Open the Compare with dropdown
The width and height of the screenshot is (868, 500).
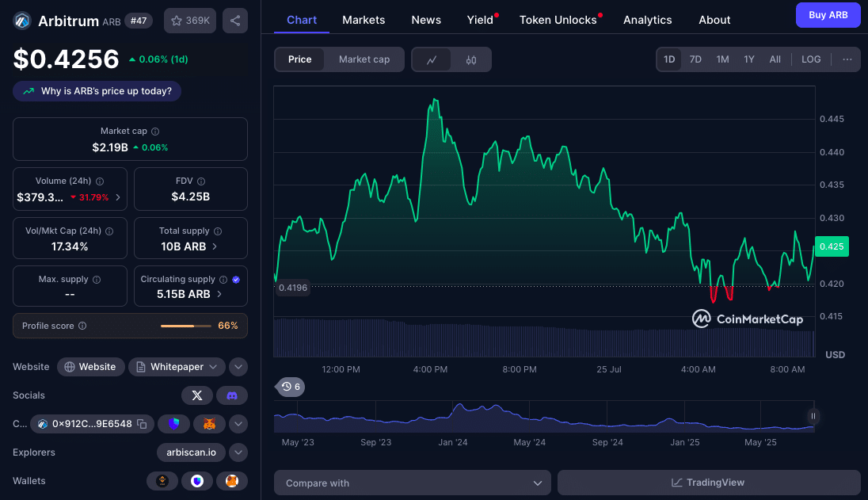pos(413,483)
